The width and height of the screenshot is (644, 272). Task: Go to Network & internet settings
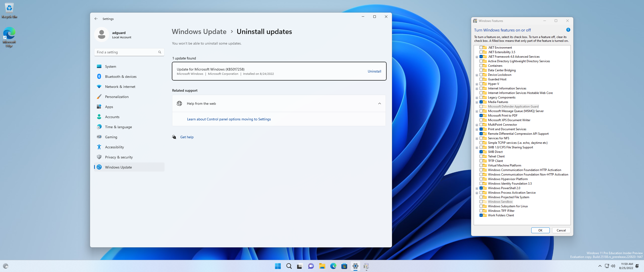(x=129, y=87)
